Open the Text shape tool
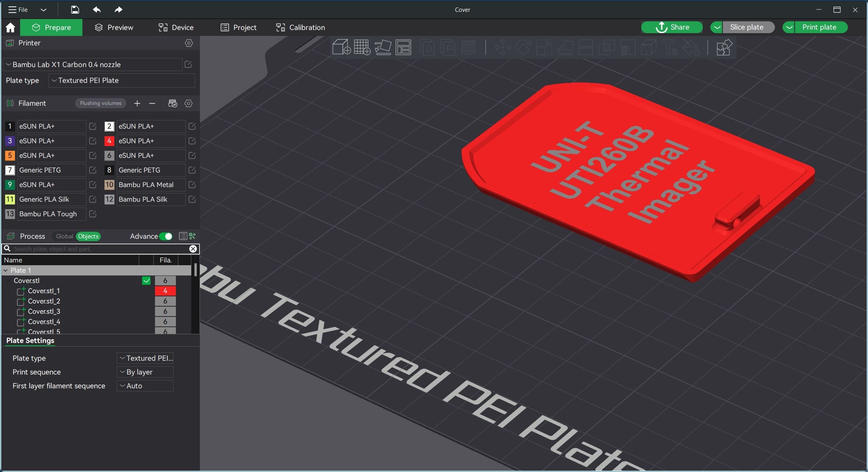 coord(670,48)
